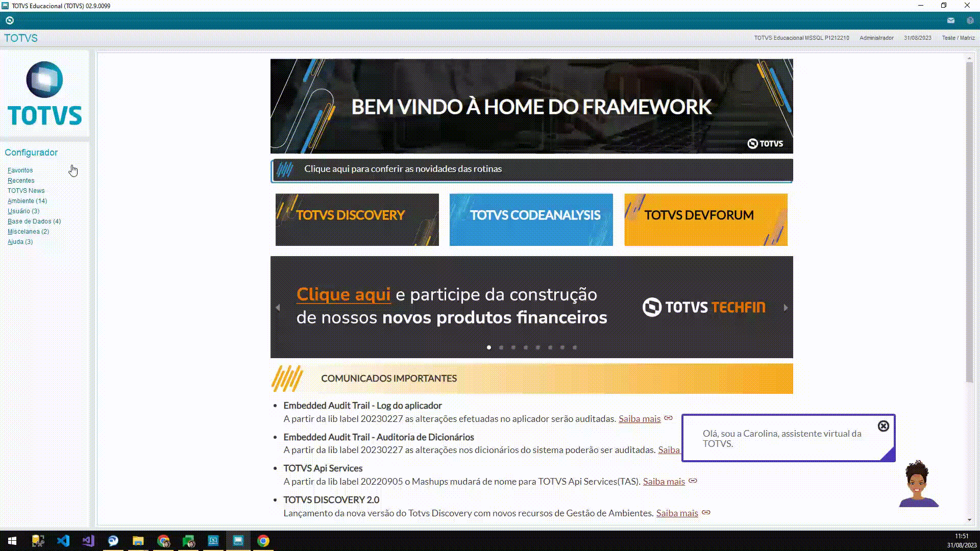Click the TOTVS logo in the sidebar
Image resolution: width=980 pixels, height=551 pixels.
[x=45, y=93]
